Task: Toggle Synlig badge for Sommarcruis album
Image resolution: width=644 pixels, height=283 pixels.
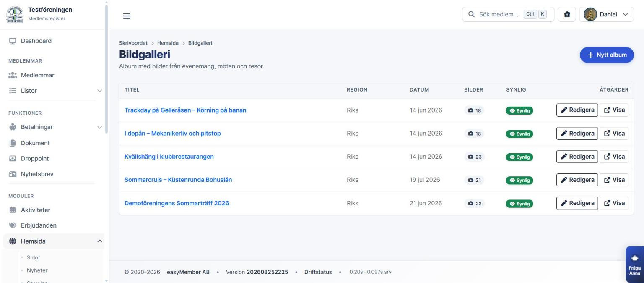Action: coord(519,180)
